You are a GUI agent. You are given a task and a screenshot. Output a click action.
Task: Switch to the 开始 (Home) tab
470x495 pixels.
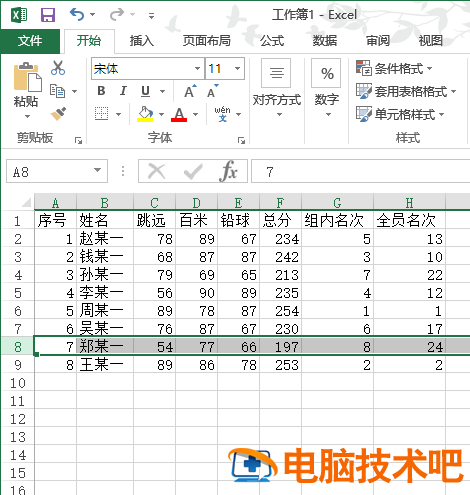point(89,41)
